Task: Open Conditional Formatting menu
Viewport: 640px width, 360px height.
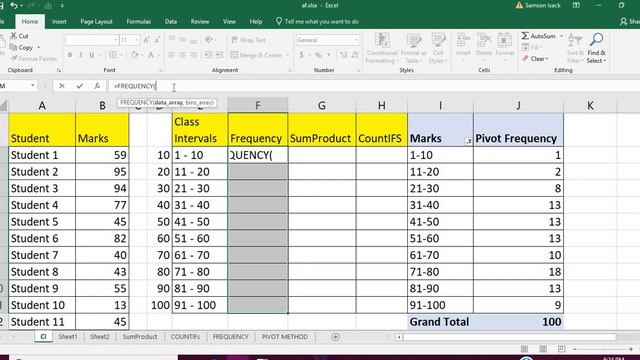Action: (382, 48)
